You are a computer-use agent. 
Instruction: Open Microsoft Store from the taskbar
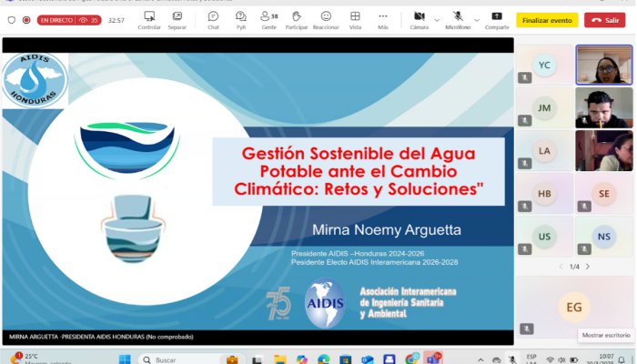coord(345,359)
